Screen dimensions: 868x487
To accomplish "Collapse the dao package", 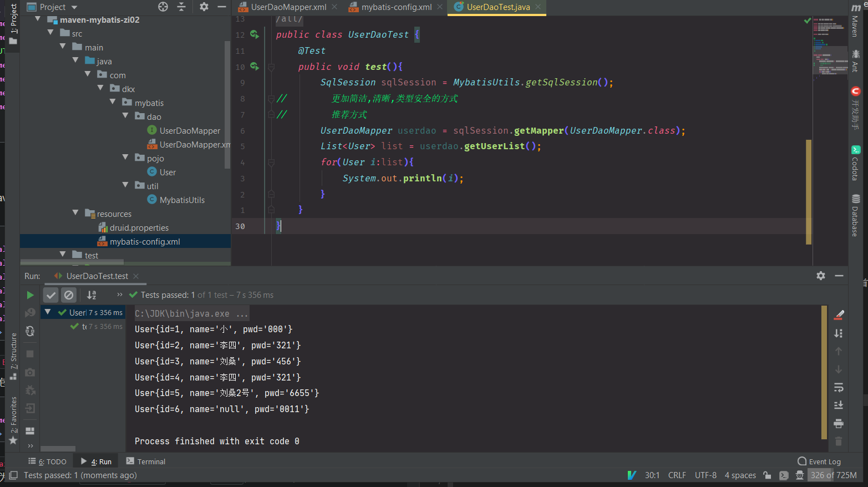I will point(125,116).
